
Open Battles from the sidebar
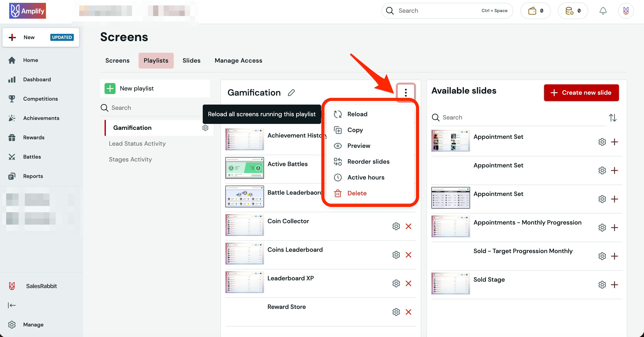pyautogui.click(x=32, y=157)
